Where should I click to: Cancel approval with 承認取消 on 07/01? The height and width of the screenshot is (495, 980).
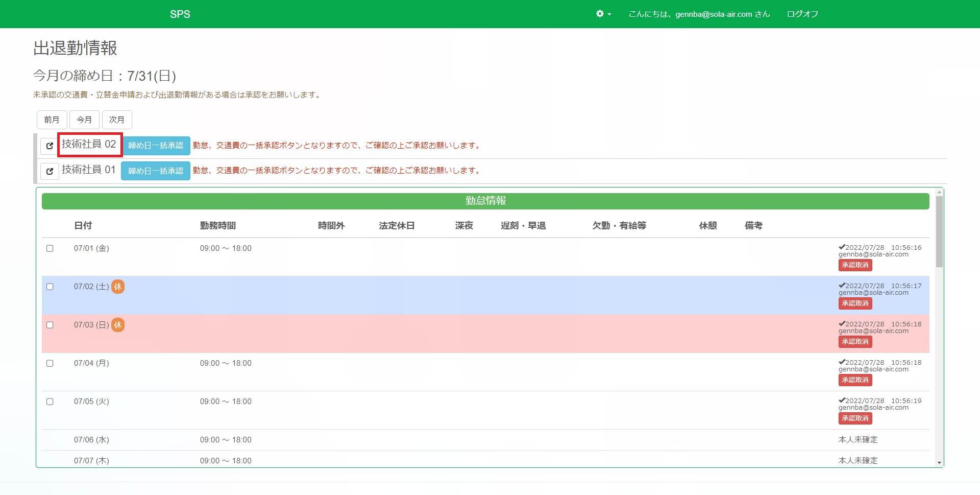(x=855, y=265)
